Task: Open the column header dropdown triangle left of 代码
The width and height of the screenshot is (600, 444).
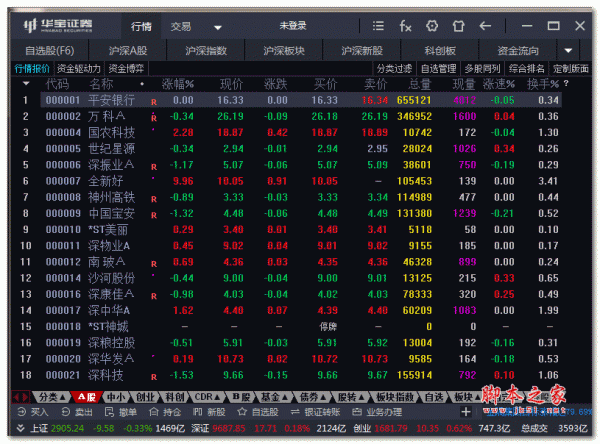Action: (x=26, y=83)
